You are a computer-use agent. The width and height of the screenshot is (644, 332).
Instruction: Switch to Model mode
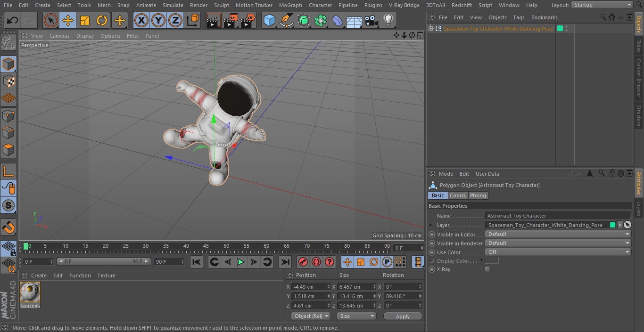[x=8, y=64]
